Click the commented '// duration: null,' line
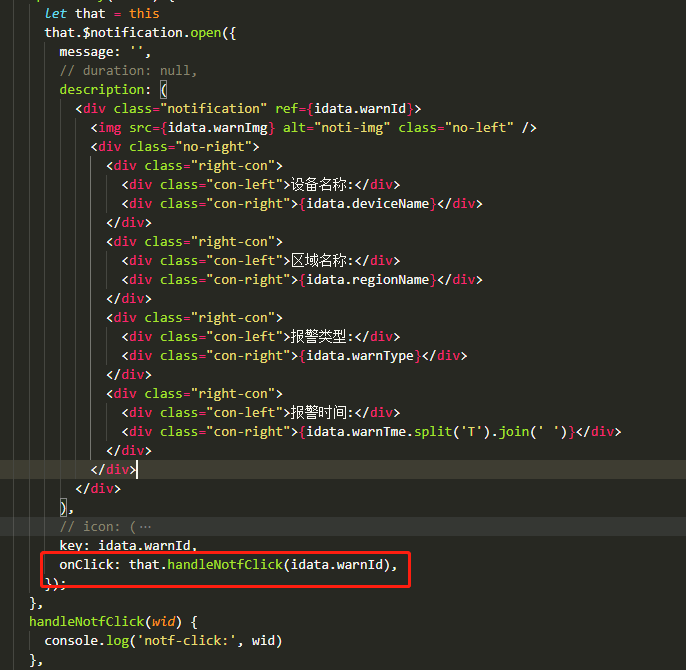This screenshot has width=686, height=670. (128, 70)
